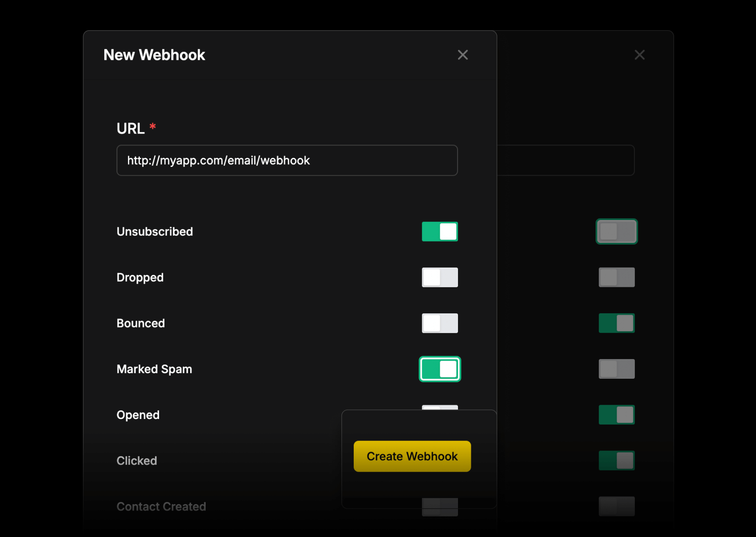Toggle sixth switch in background dialog
756x537 pixels.
tap(617, 460)
